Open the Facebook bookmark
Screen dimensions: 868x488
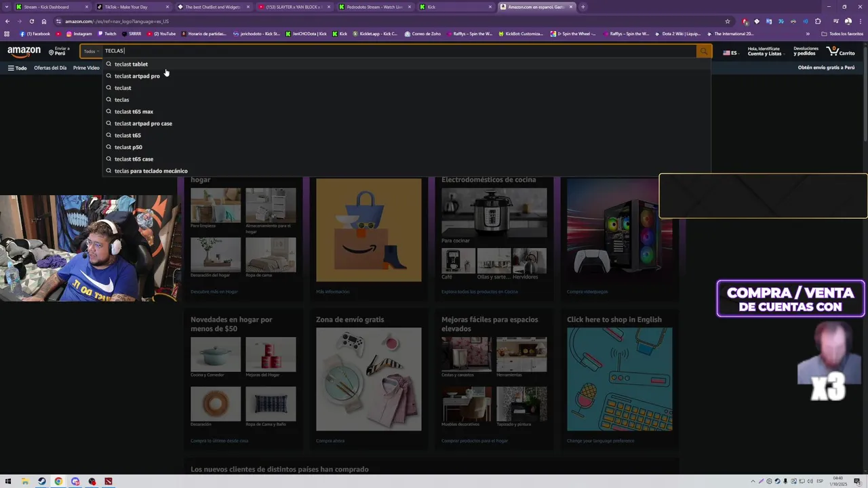(x=35, y=33)
